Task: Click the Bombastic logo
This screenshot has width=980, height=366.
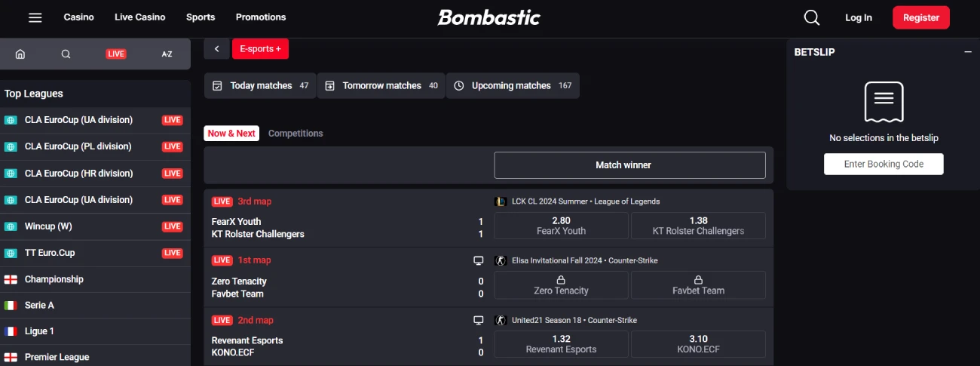Action: click(x=489, y=17)
